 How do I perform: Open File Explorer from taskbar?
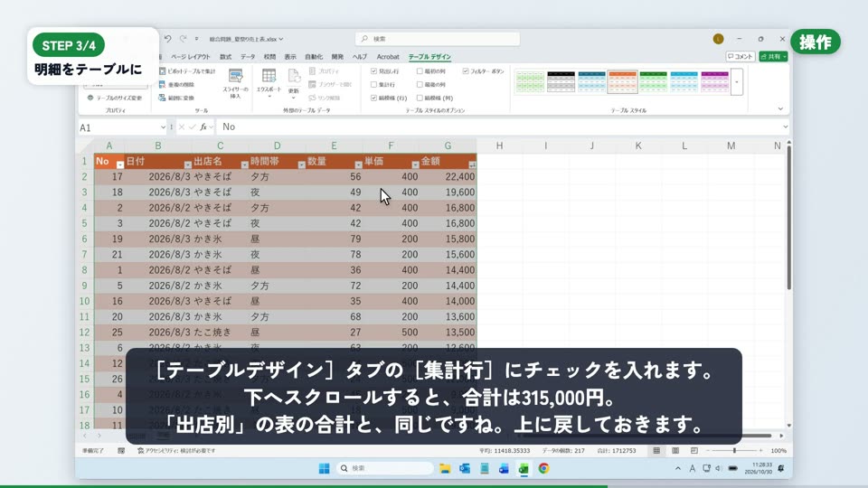445,469
